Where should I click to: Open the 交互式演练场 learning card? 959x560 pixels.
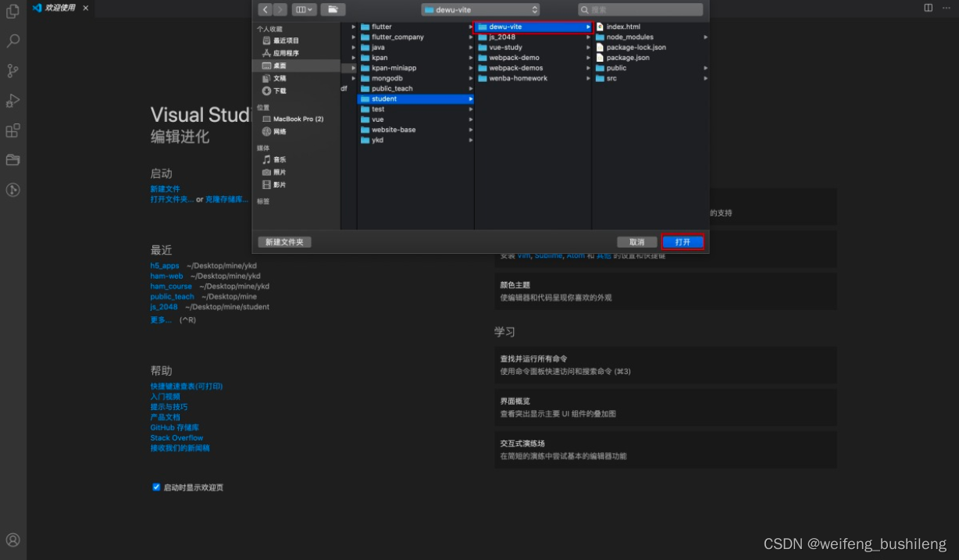(x=665, y=449)
